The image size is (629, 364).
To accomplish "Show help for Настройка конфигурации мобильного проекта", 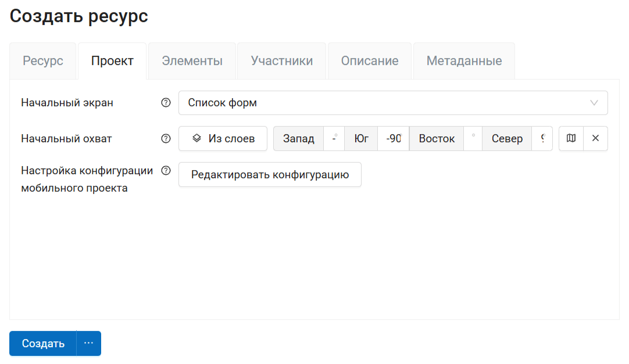I will [x=166, y=171].
